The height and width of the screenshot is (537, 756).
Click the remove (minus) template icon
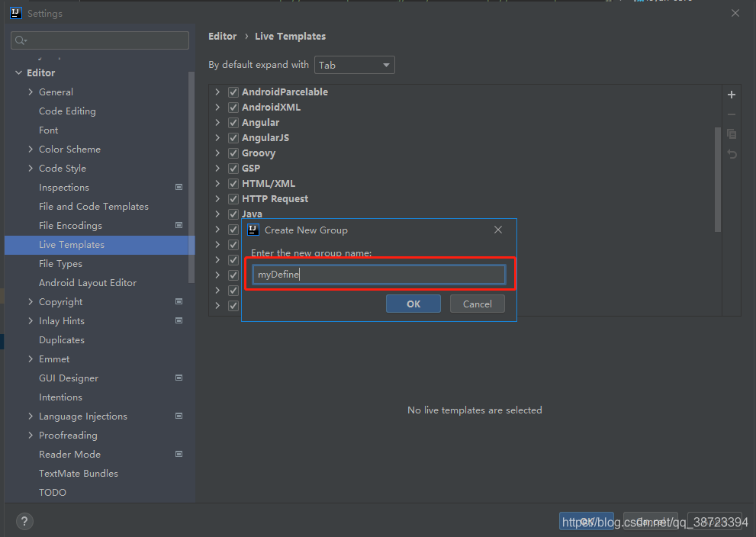click(732, 114)
